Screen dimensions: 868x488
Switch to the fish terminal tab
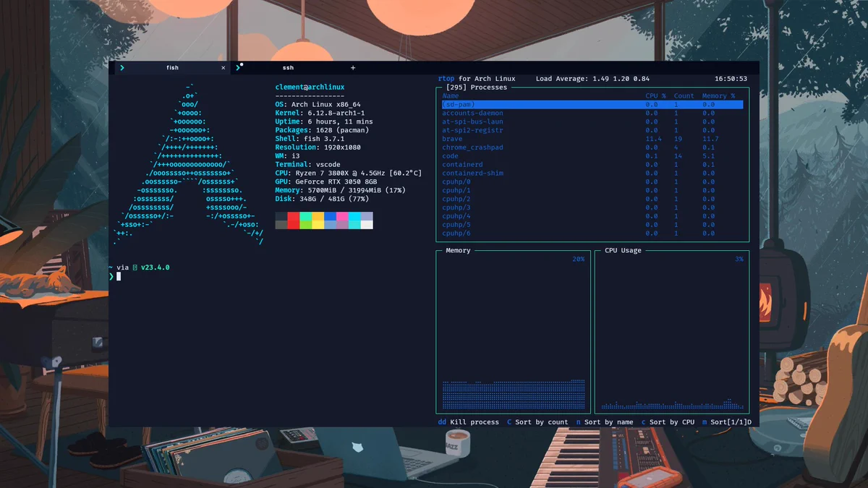[x=172, y=68]
